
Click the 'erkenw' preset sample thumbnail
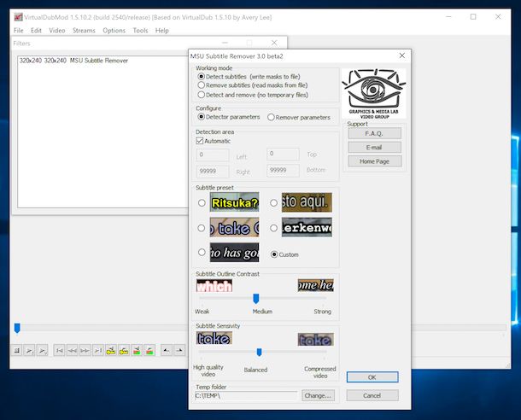(x=307, y=227)
